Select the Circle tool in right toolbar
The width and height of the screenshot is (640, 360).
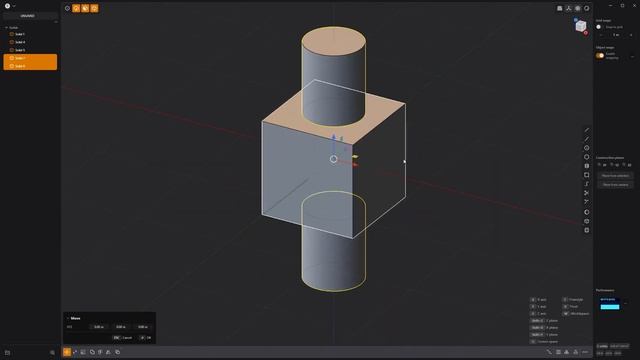[587, 148]
